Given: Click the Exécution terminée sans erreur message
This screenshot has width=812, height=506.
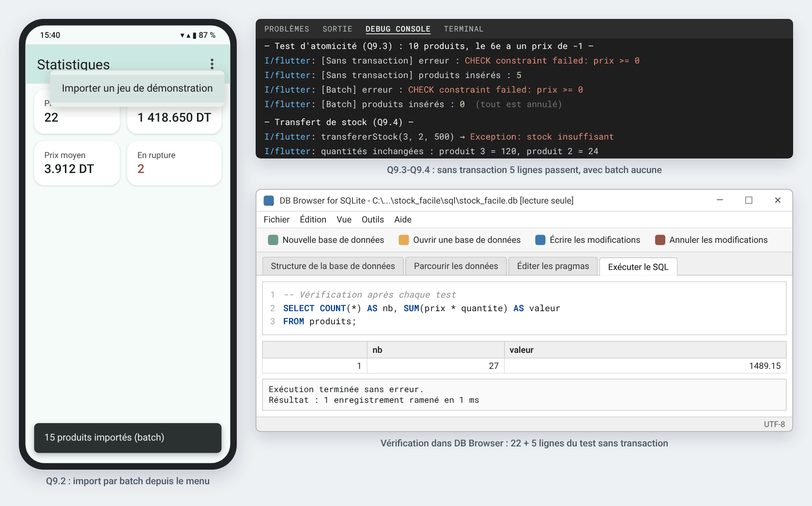Looking at the screenshot, I should click(x=346, y=389).
